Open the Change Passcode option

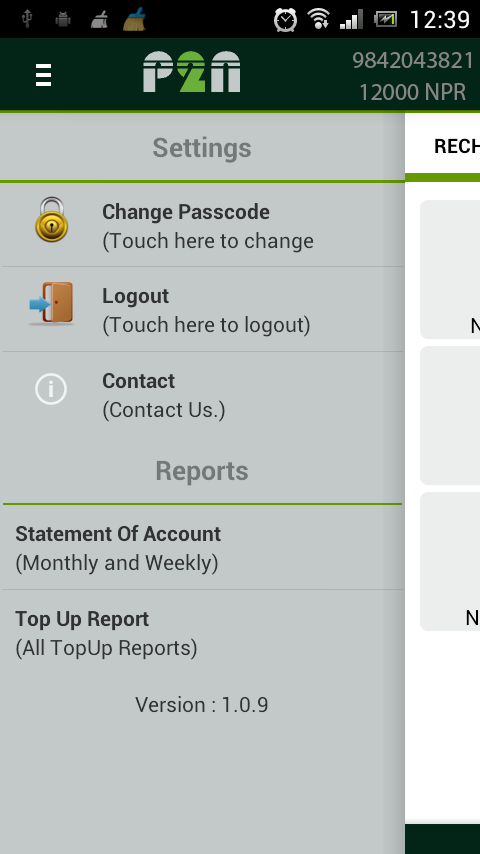point(203,224)
